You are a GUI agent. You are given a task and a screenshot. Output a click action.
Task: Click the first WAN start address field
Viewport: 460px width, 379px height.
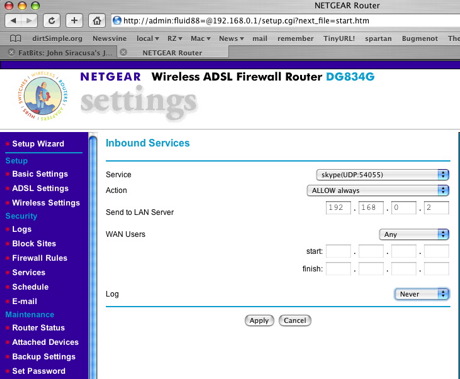click(338, 251)
